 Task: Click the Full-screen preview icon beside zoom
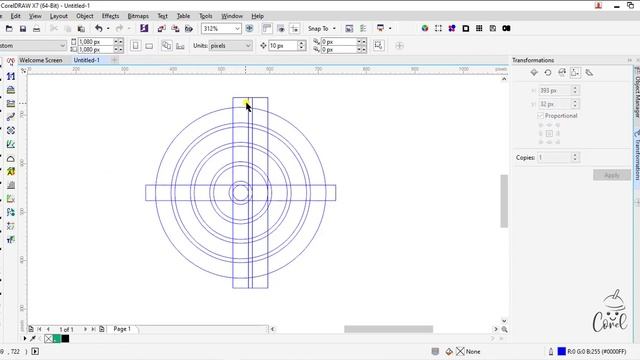click(249, 28)
